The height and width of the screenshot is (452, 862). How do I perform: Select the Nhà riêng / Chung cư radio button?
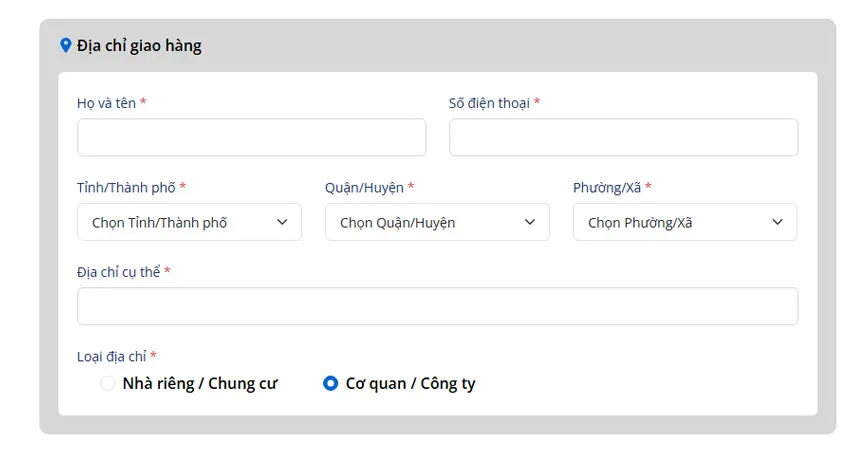tap(107, 383)
